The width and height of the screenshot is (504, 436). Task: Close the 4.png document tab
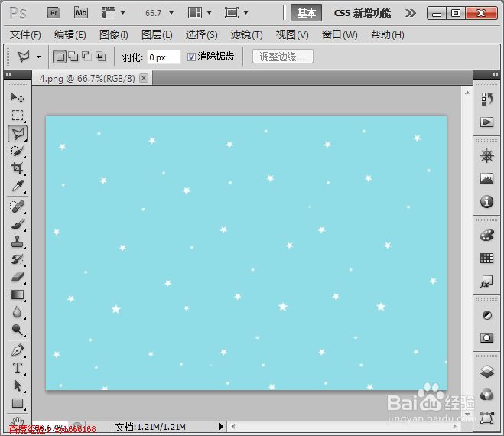pyautogui.click(x=144, y=78)
